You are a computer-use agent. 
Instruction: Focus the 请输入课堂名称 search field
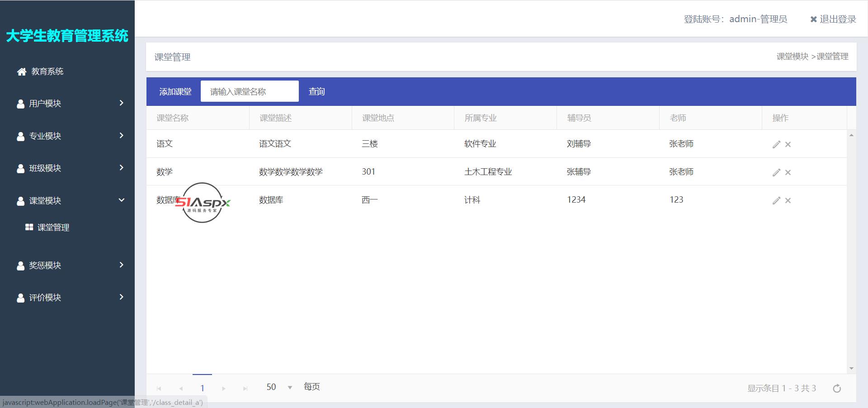pyautogui.click(x=250, y=92)
